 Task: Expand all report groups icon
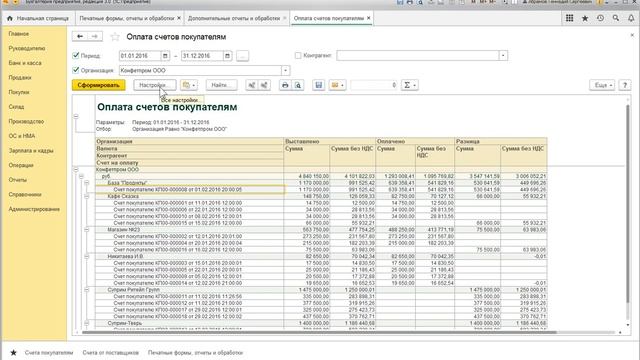tap(264, 85)
